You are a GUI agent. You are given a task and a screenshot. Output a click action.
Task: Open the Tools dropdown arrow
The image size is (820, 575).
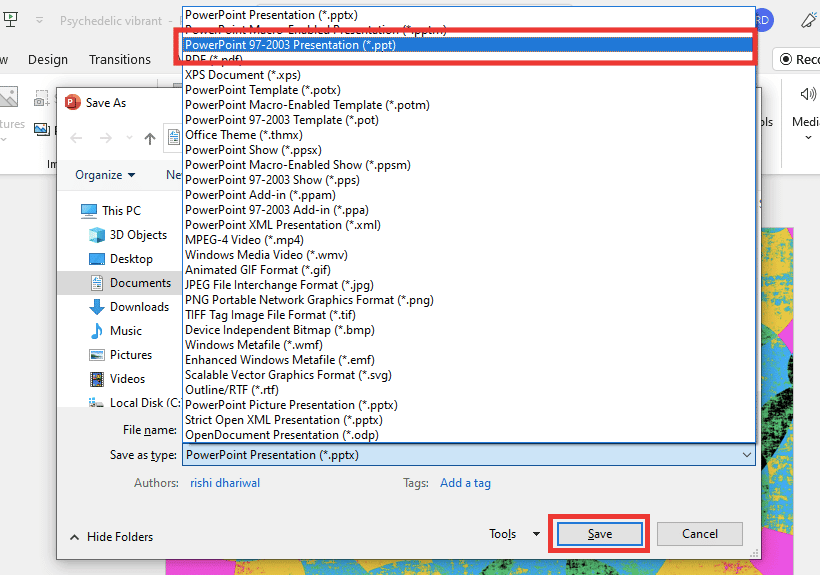(x=536, y=534)
